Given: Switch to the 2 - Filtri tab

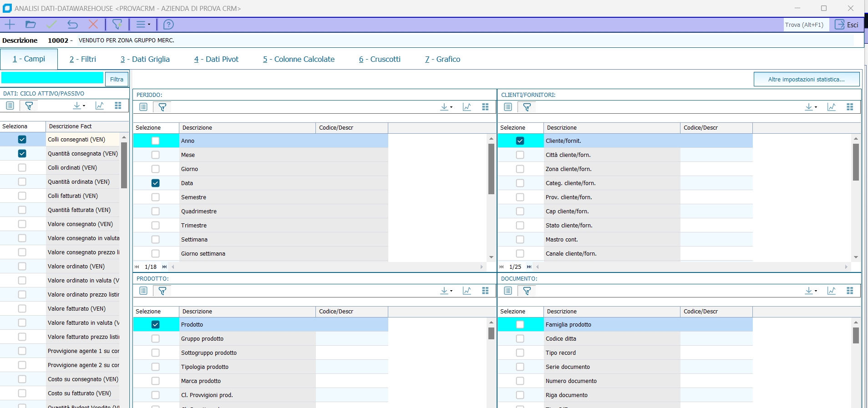Looking at the screenshot, I should click(x=83, y=59).
